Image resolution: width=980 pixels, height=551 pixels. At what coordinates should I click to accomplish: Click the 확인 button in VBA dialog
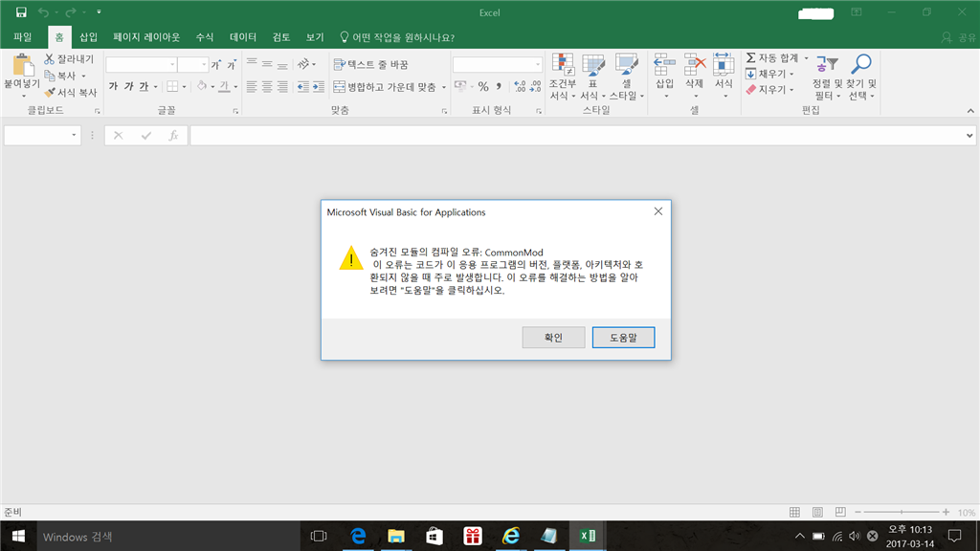pos(553,338)
